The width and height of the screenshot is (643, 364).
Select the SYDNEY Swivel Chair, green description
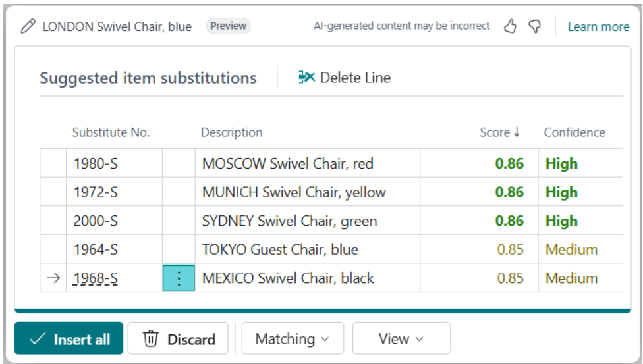click(x=289, y=221)
